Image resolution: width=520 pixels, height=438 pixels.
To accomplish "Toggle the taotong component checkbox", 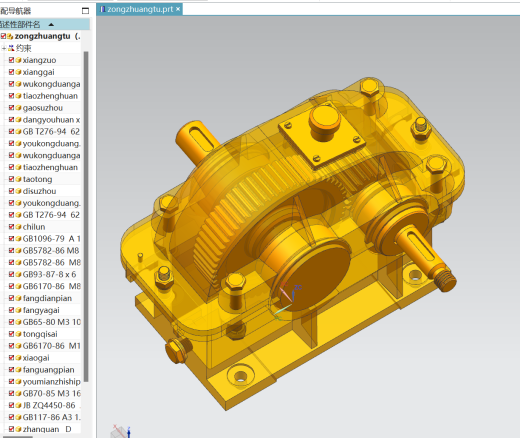I will pos(11,179).
